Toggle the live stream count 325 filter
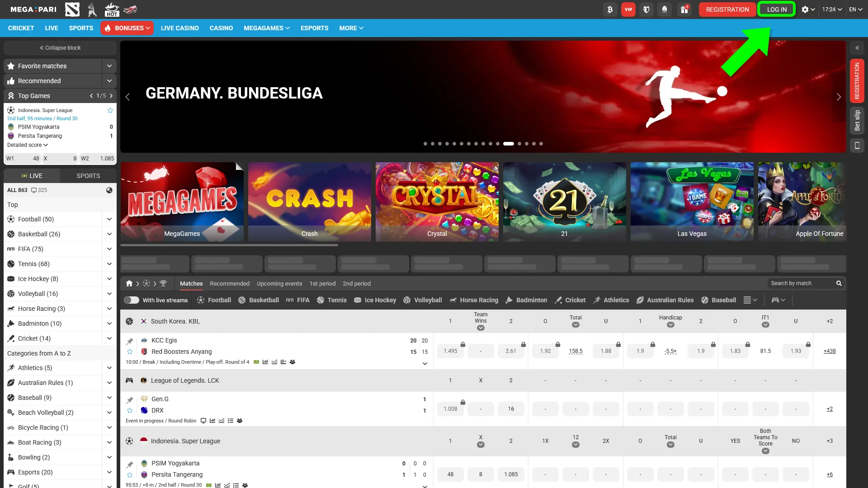 (x=39, y=190)
